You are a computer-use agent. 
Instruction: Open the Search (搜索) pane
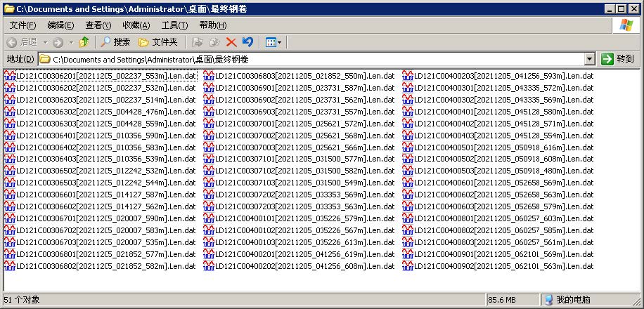[x=115, y=42]
